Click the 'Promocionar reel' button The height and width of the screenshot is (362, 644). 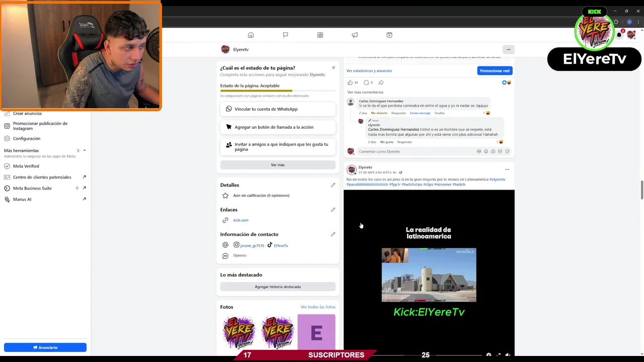pos(495,71)
